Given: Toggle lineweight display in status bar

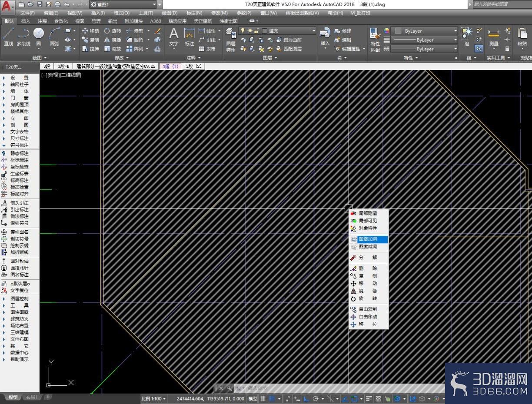Looking at the screenshot, I should [x=369, y=399].
